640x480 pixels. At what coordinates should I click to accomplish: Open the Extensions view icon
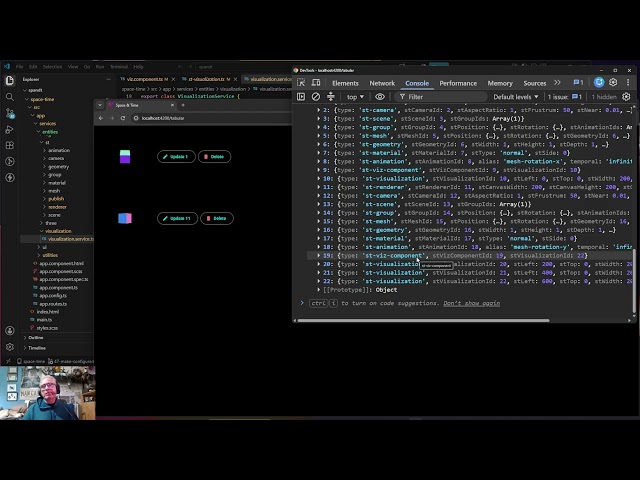coord(10,145)
